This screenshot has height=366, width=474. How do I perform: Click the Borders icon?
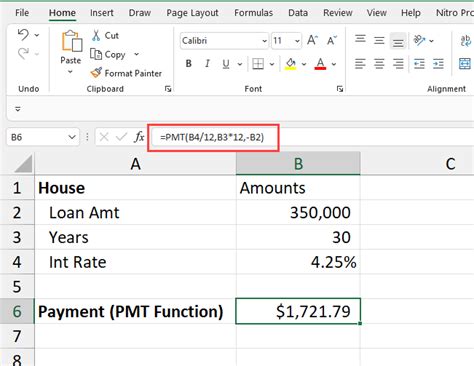pos(258,63)
